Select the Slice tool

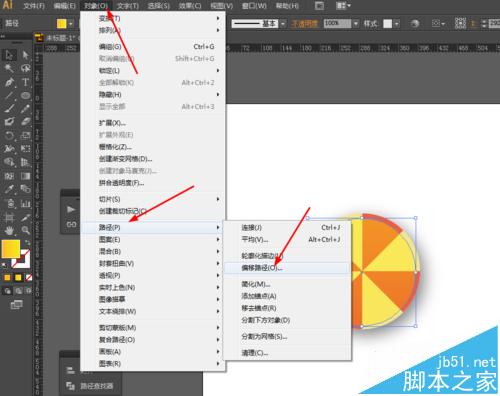25,217
